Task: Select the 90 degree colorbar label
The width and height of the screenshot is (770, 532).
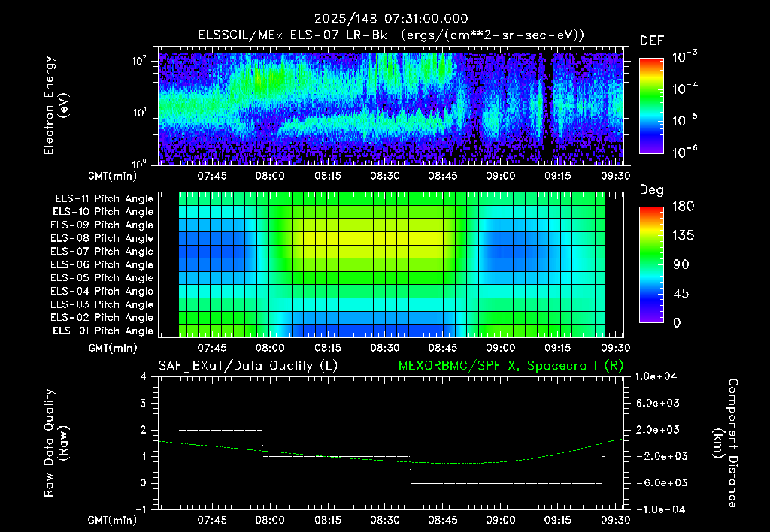Action: pos(680,264)
